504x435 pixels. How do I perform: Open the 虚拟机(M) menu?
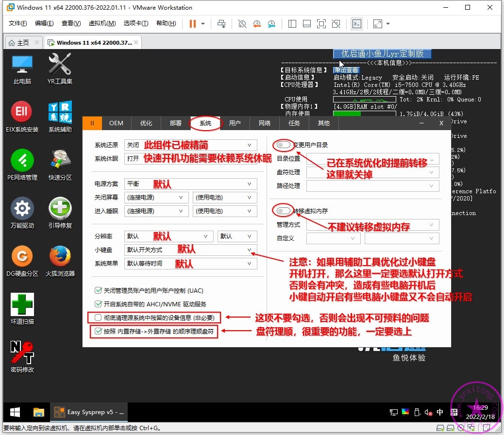(102, 23)
